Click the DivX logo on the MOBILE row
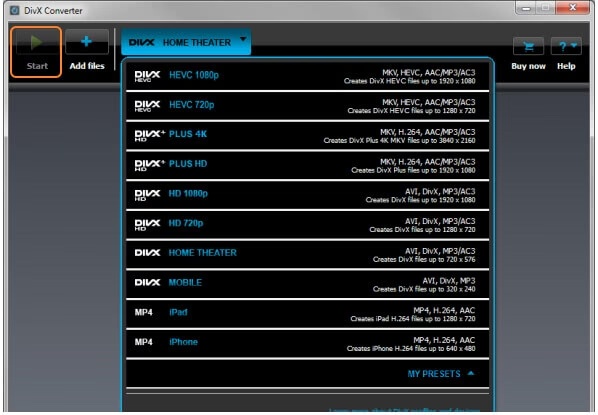Image resolution: width=598 pixels, height=415 pixels. click(x=147, y=282)
